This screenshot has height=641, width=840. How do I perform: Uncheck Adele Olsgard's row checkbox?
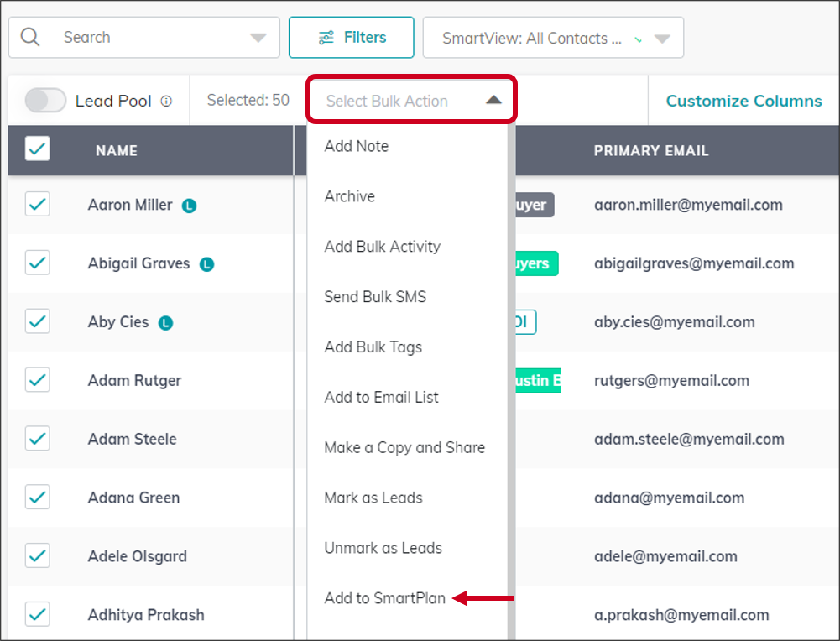38,555
